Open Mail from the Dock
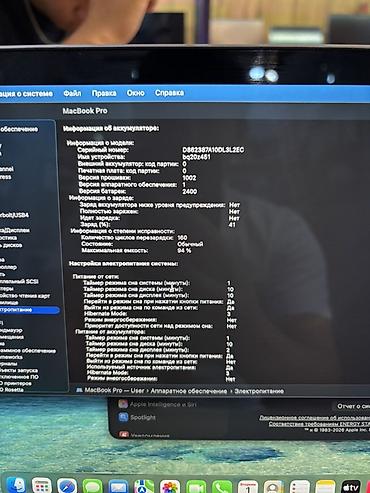The width and height of the screenshot is (370, 493). click(x=118, y=487)
